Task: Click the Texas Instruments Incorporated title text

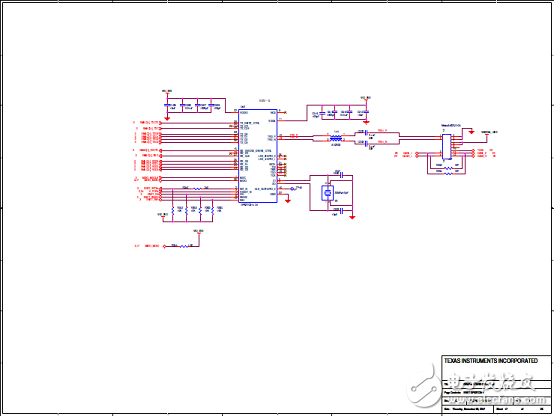Action: (x=491, y=361)
